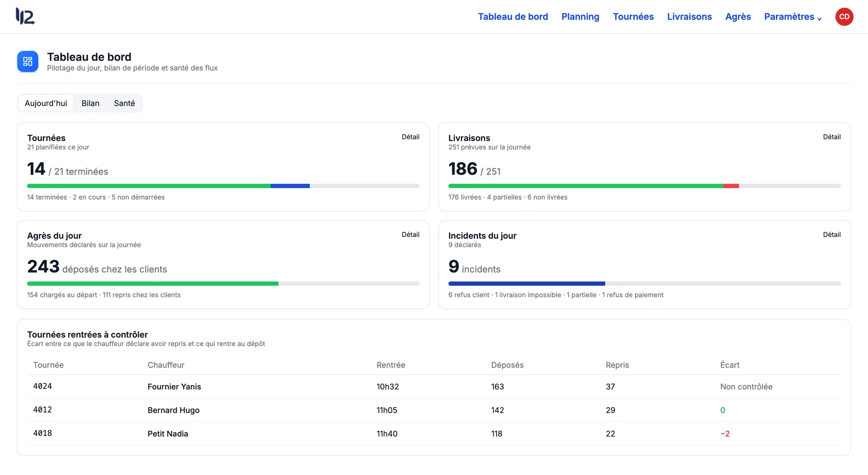Click tournée number 4018
The height and width of the screenshot is (475, 868).
43,433
